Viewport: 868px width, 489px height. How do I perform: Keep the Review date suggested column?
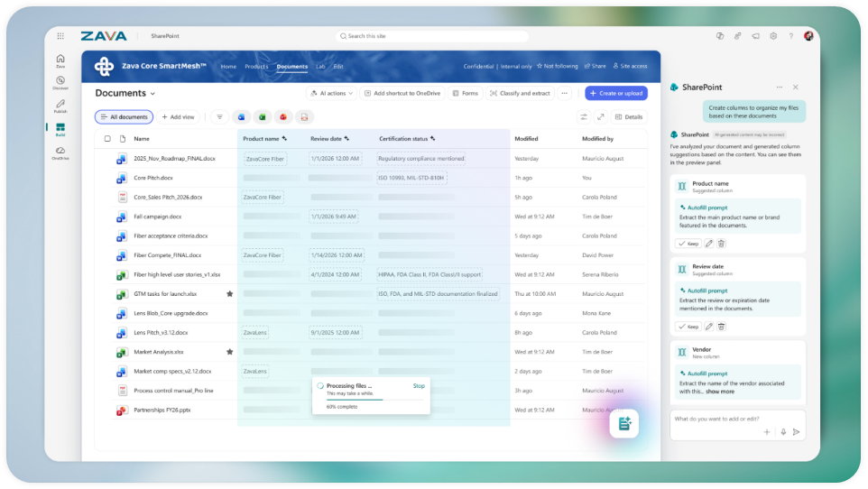688,327
